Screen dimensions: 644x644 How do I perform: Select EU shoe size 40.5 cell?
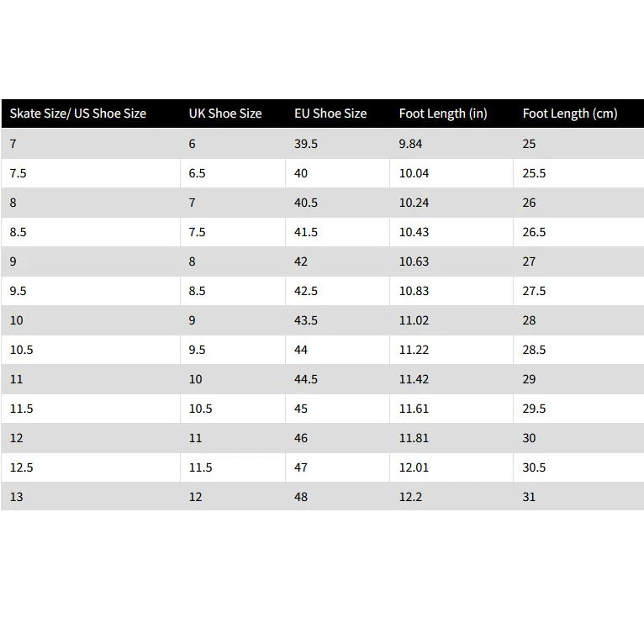click(x=306, y=203)
